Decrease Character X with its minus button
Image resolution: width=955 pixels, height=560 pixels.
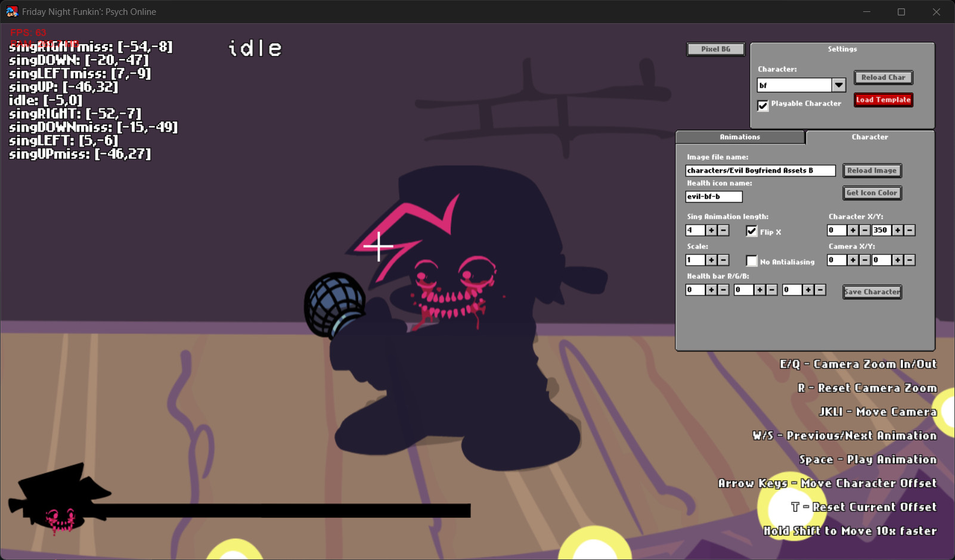[865, 230]
